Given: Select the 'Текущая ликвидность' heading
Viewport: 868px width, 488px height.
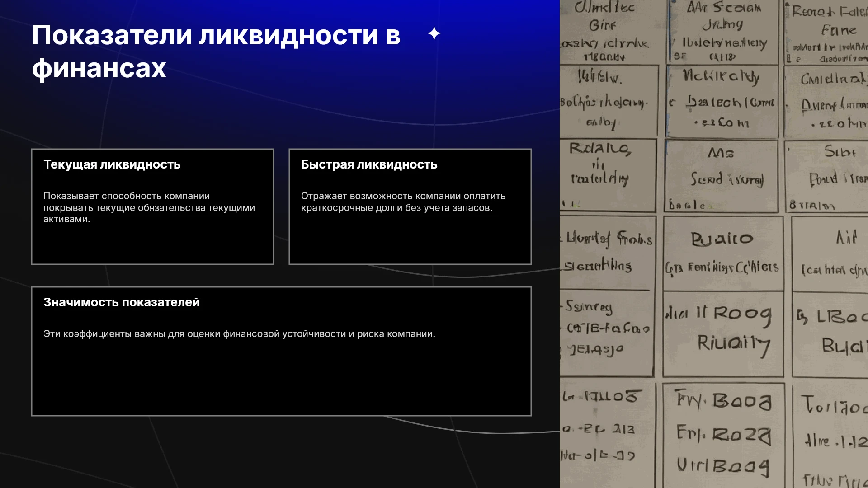Looking at the screenshot, I should click(x=112, y=164).
